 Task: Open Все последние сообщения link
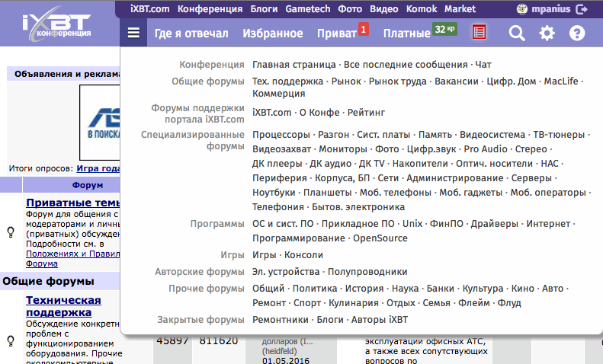406,65
